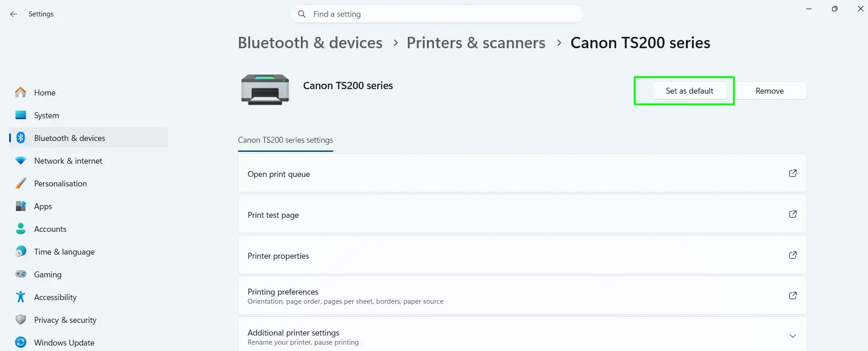
Task: Click the System monitor icon
Action: pyautogui.click(x=20, y=115)
